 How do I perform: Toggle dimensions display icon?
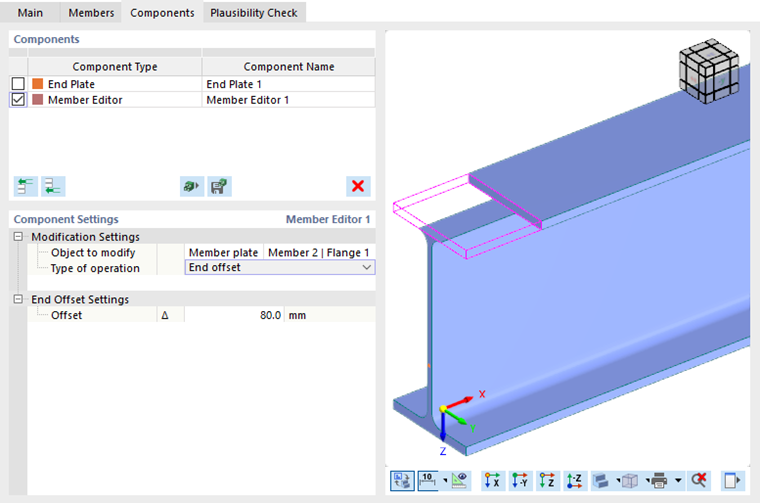(428, 481)
